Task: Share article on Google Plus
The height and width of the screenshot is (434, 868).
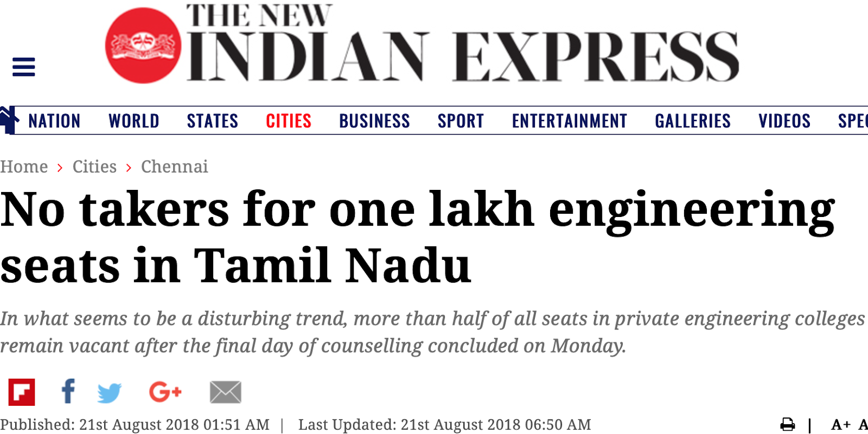Action: pyautogui.click(x=165, y=392)
